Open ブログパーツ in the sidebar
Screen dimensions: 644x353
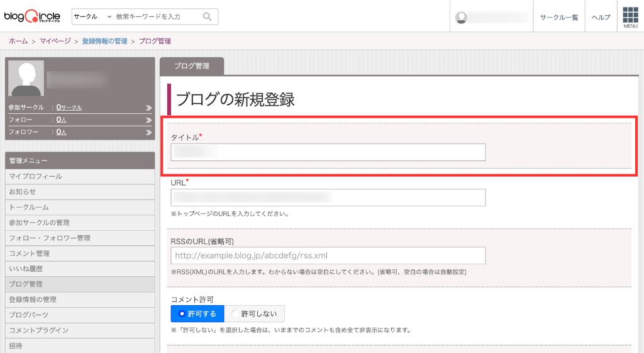pyautogui.click(x=80, y=315)
